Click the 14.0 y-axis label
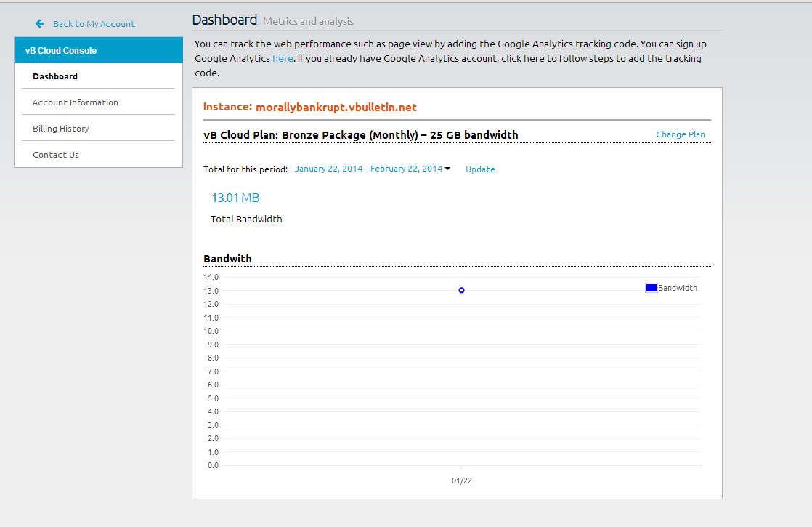This screenshot has height=527, width=812. (211, 277)
